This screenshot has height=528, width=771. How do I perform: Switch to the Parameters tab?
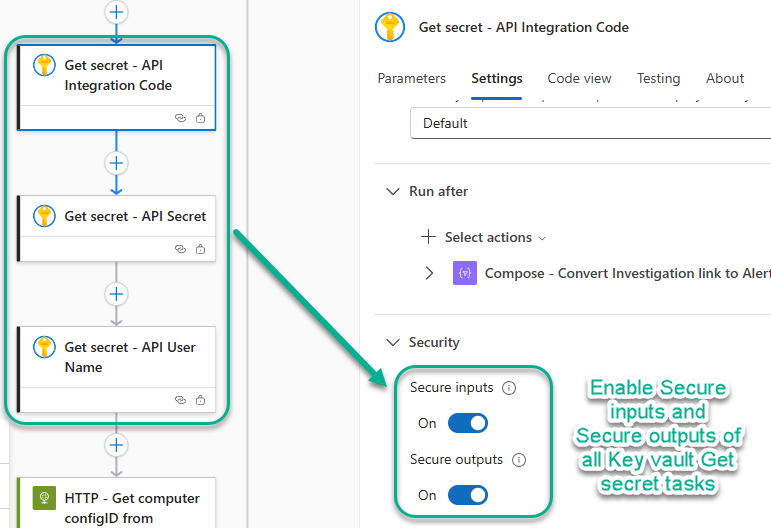pyautogui.click(x=411, y=78)
